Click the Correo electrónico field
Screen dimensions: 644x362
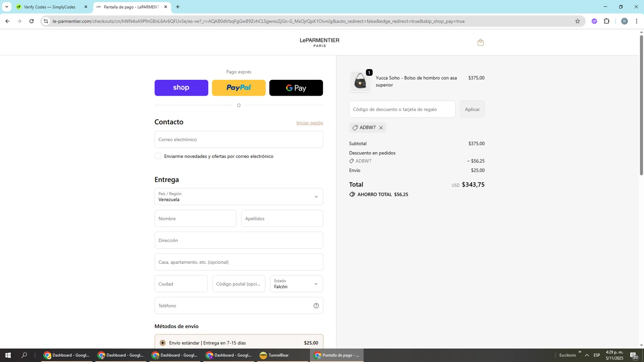[239, 139]
